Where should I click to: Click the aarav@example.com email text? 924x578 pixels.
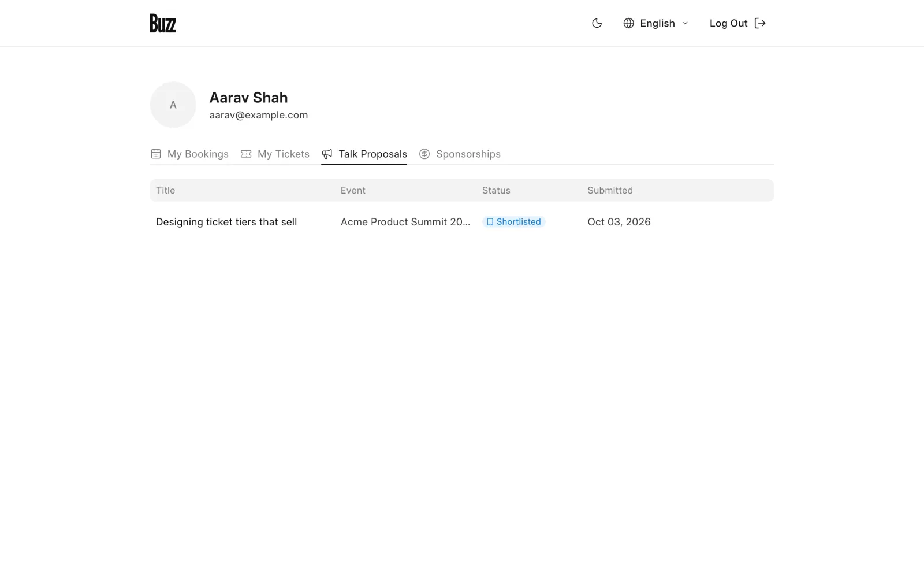tap(259, 115)
